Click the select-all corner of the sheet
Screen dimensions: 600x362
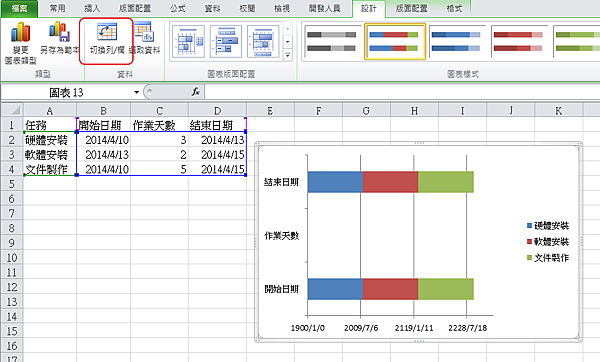(12, 111)
